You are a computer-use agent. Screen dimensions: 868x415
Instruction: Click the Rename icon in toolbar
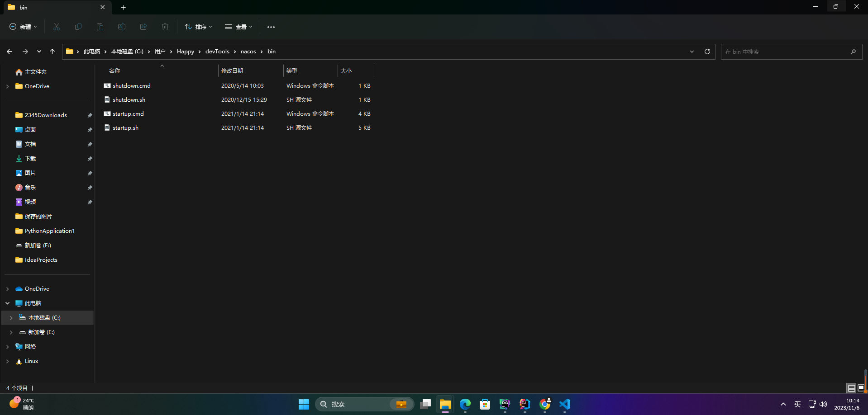tap(122, 27)
